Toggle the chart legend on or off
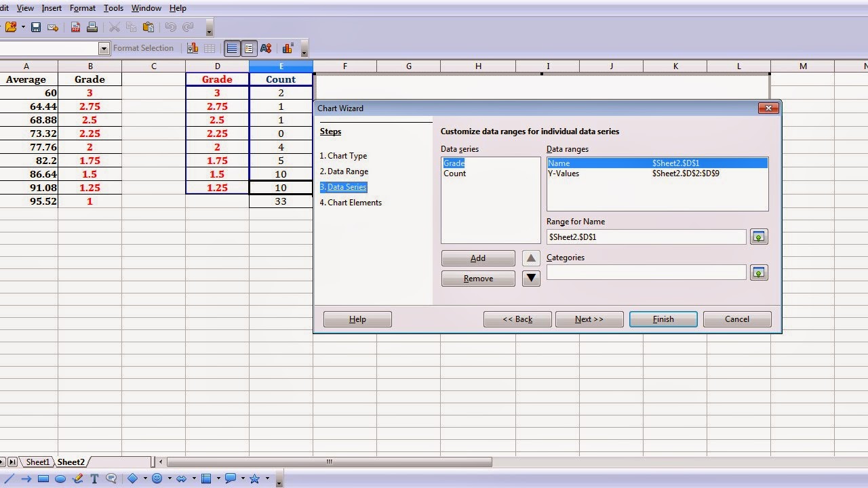Image resolution: width=868 pixels, height=488 pixels. pyautogui.click(x=248, y=48)
